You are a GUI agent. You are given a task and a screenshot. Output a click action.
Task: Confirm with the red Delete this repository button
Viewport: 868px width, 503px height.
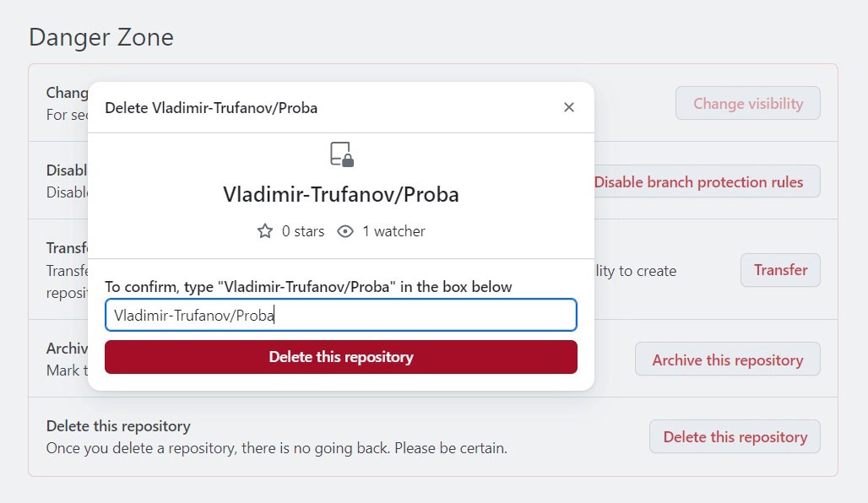point(340,357)
